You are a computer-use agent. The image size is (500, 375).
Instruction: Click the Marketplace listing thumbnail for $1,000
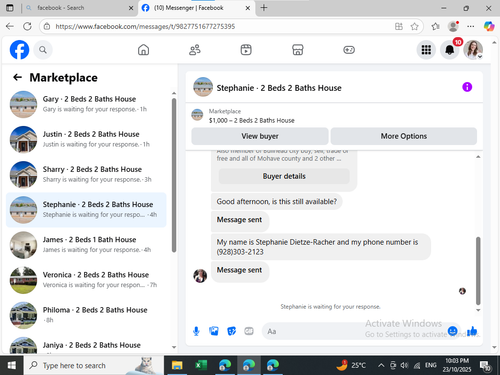point(197,115)
